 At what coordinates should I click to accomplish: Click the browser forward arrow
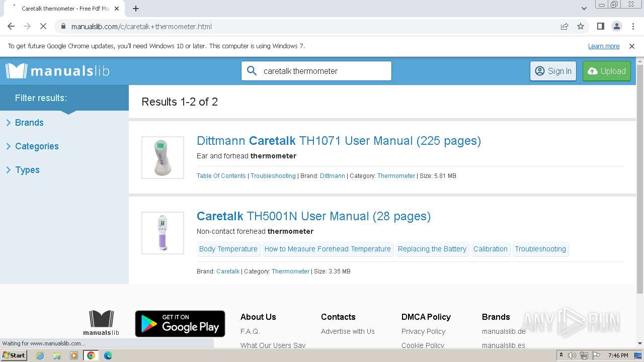point(27,26)
